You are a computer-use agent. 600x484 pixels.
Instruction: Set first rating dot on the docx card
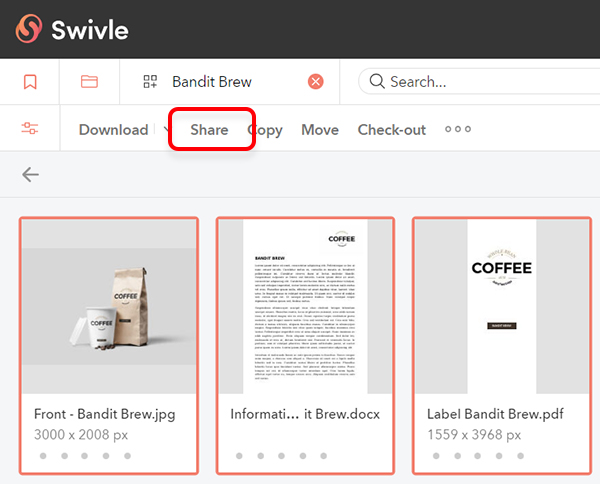coord(239,456)
